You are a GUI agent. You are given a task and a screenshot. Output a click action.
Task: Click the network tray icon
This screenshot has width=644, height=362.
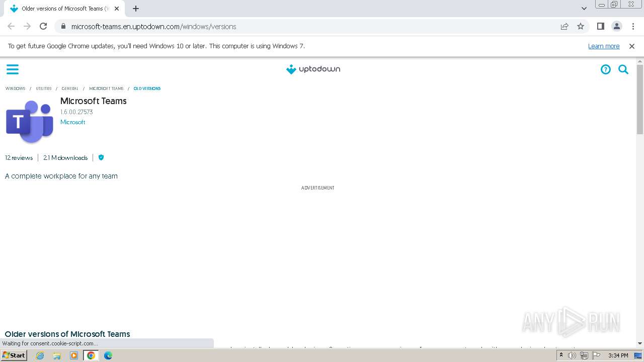(584, 355)
